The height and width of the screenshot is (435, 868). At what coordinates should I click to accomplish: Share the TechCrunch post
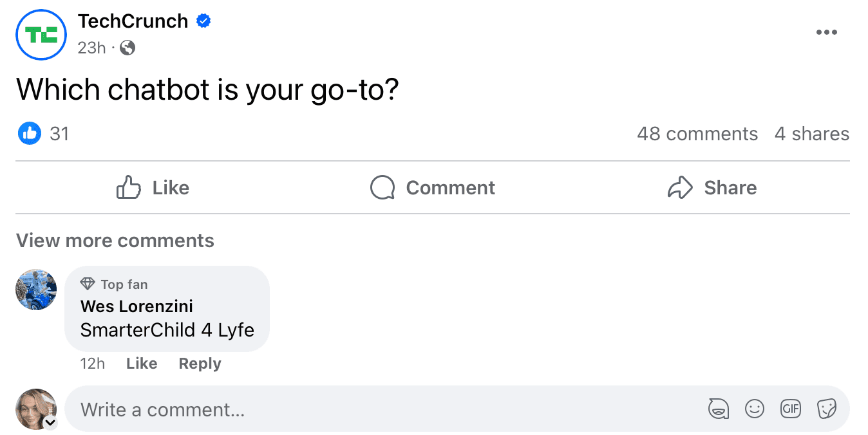point(712,187)
